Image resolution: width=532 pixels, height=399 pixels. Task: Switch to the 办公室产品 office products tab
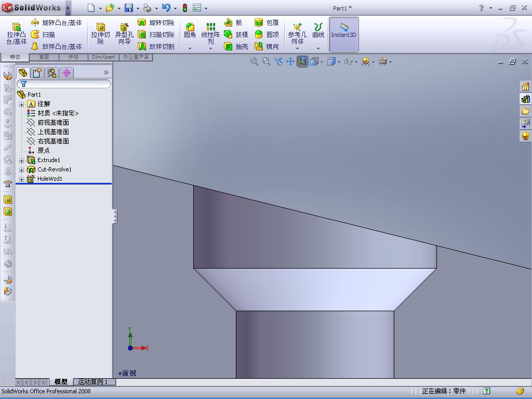tap(136, 57)
